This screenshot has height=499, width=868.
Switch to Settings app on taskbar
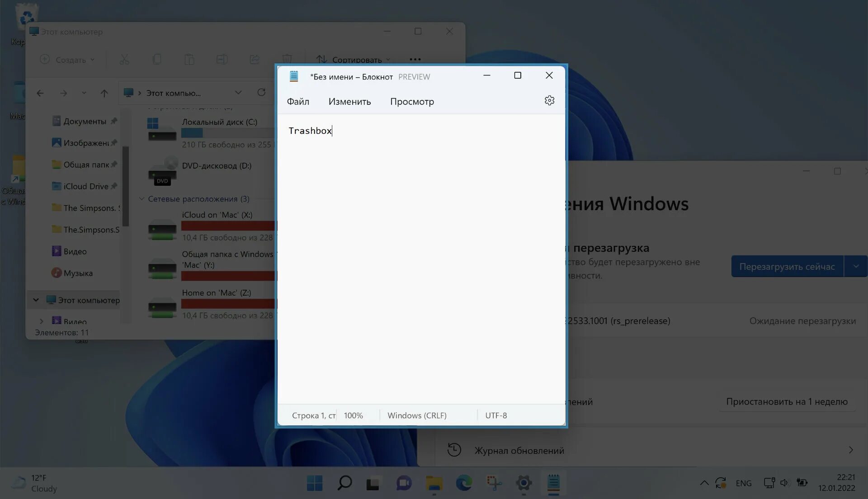click(x=524, y=483)
